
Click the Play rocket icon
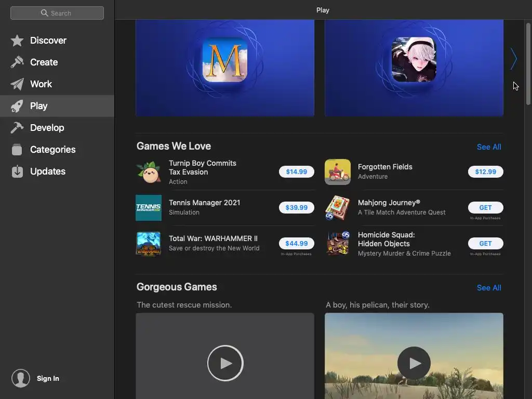point(17,106)
